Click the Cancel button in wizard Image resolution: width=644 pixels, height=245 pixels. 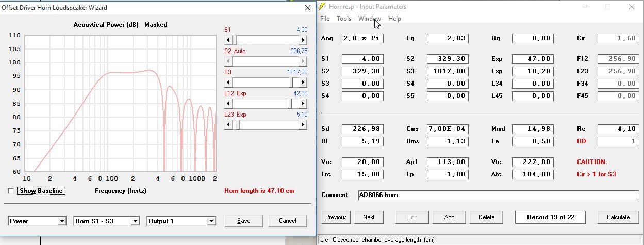click(x=288, y=221)
